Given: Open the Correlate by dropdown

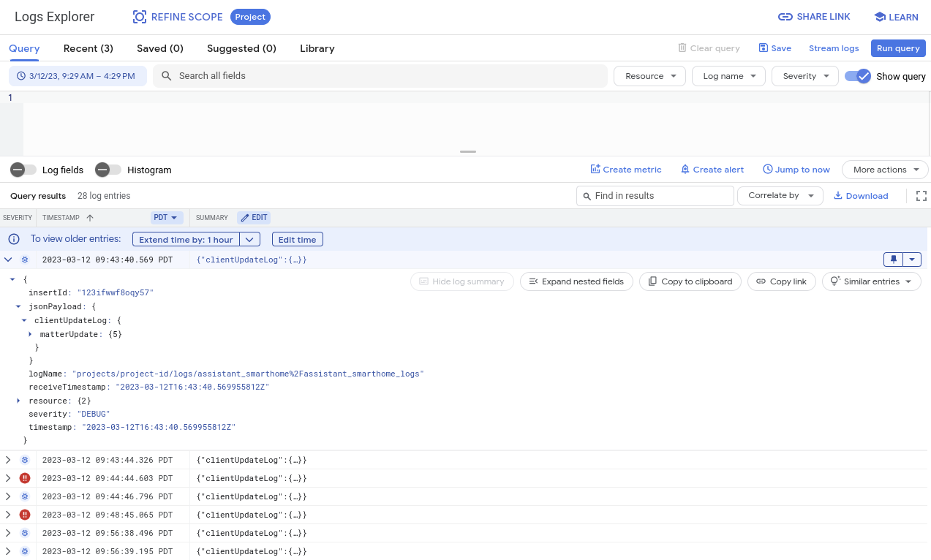Looking at the screenshot, I should (780, 195).
